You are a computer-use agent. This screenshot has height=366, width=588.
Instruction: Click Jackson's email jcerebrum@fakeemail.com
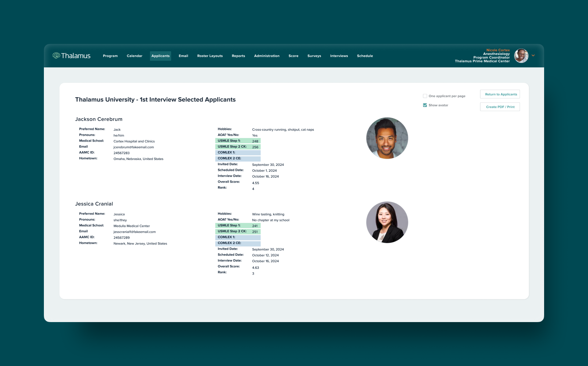(133, 147)
